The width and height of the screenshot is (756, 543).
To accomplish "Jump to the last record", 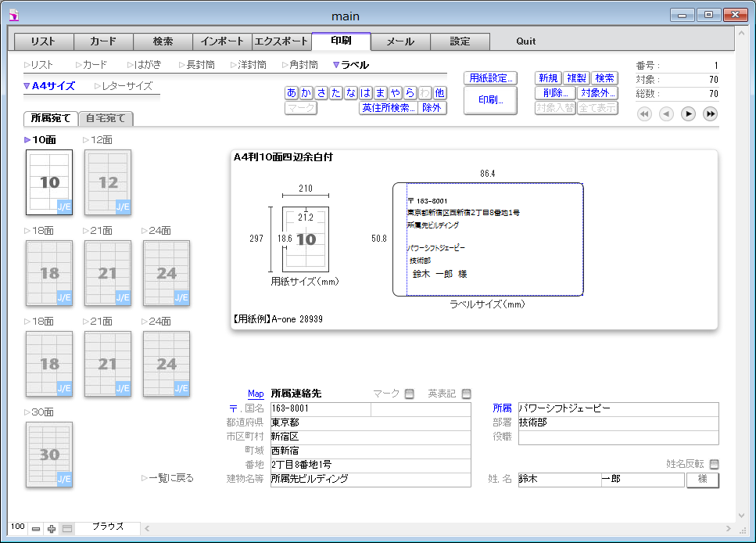I will (x=710, y=114).
